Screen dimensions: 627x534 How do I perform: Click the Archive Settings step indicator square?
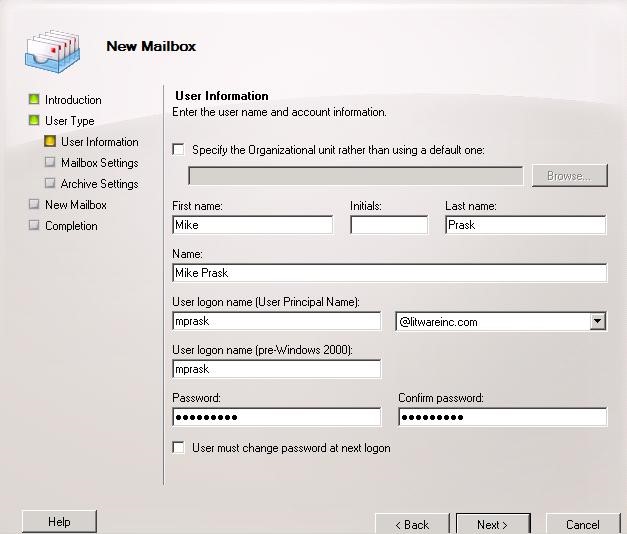click(50, 183)
